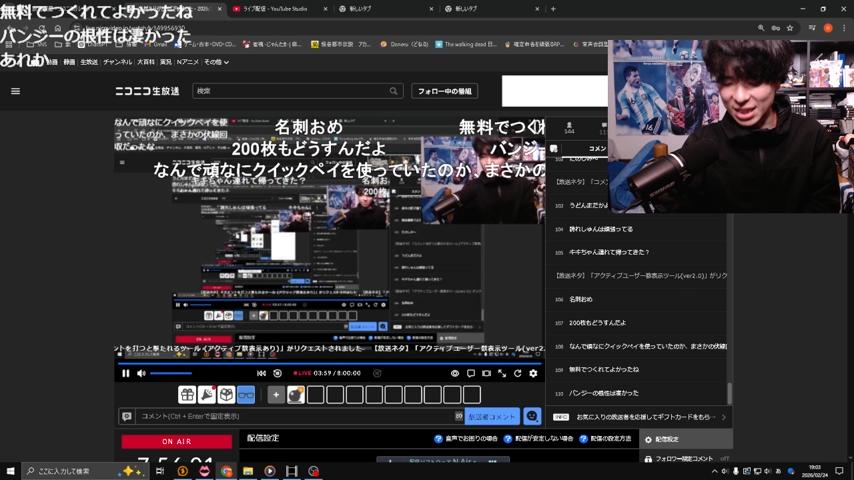Open フォロー中の番組 button
Screen dimensions: 854x480
click(444, 91)
